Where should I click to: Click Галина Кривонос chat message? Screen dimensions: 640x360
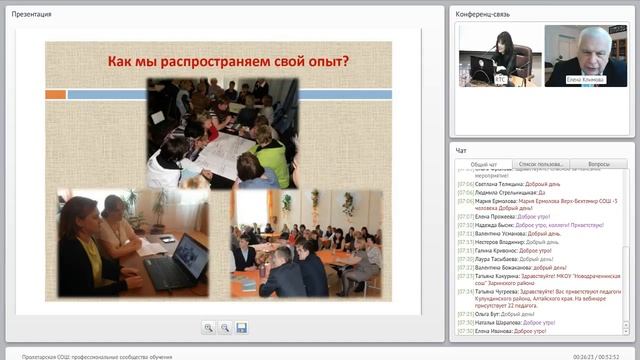pos(504,251)
